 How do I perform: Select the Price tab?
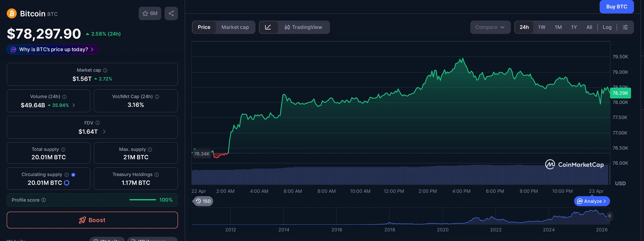click(204, 27)
